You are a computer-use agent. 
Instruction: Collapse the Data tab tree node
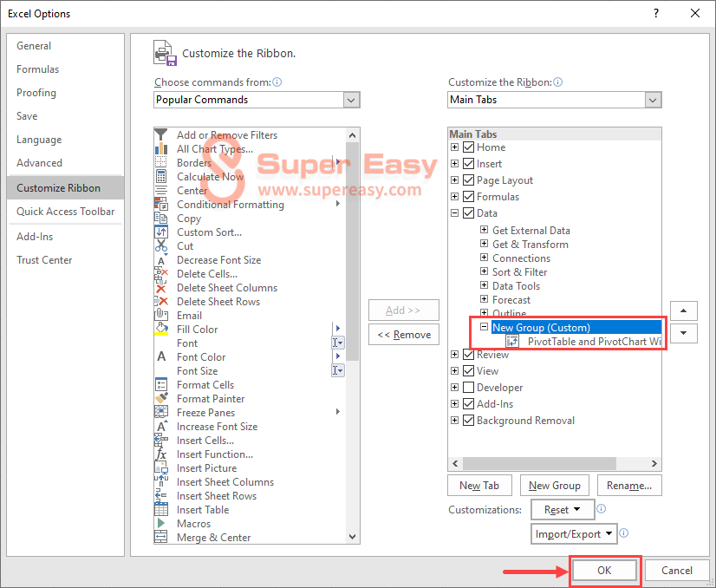pos(454,212)
